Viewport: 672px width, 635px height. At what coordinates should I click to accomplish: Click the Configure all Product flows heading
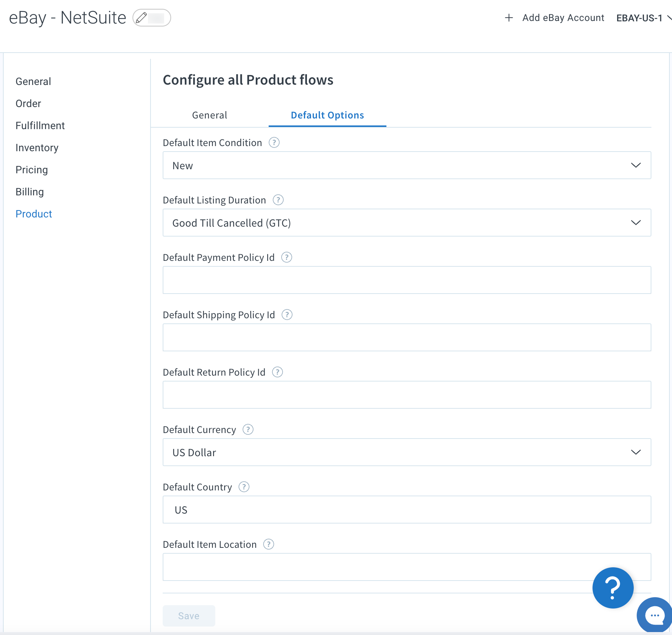pyautogui.click(x=248, y=80)
